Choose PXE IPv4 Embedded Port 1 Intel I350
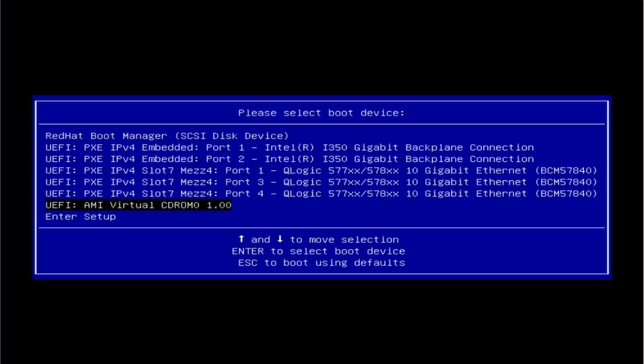 289,148
